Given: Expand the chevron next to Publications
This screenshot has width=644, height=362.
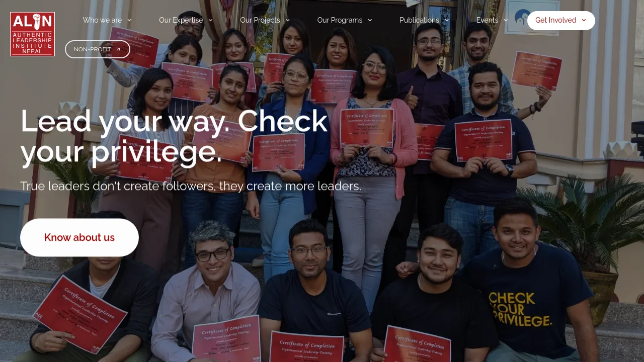Looking at the screenshot, I should coord(446,20).
